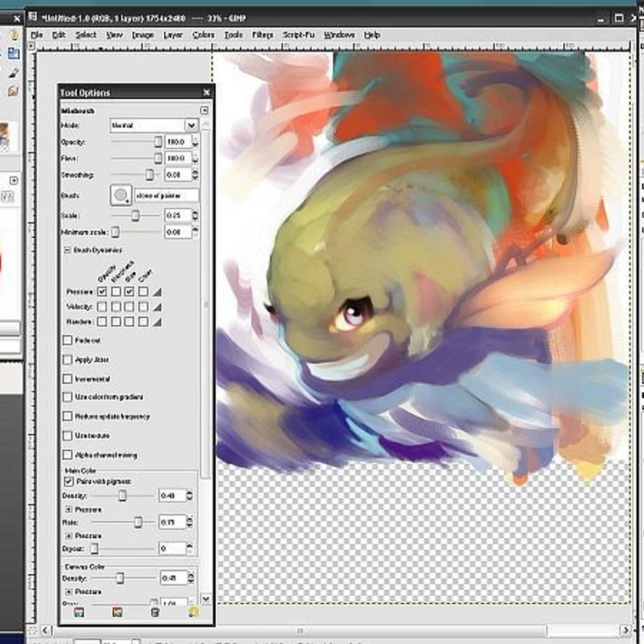
Task: Enable the Fade out checkbox
Action: coord(68,340)
